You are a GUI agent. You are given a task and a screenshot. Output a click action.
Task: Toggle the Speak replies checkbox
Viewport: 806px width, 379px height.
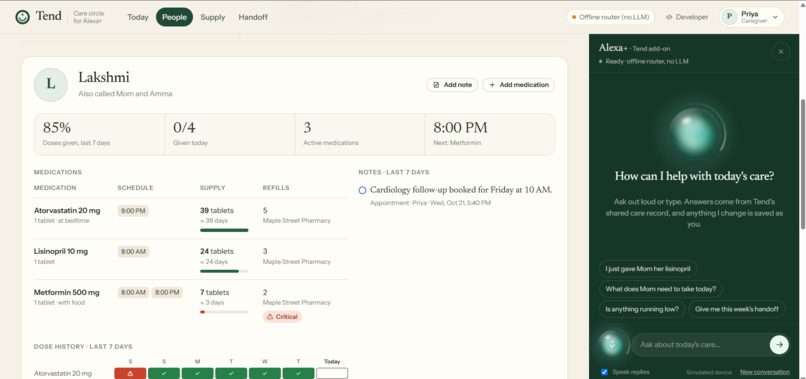click(x=604, y=372)
